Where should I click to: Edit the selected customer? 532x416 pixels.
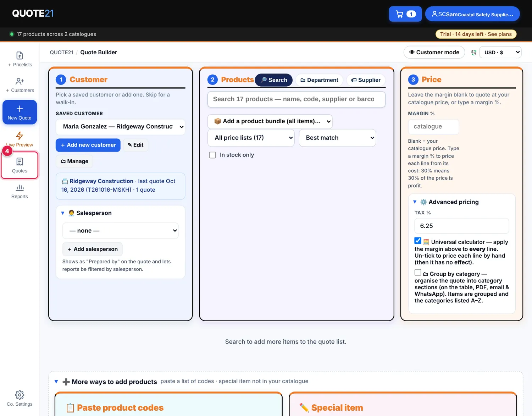tap(136, 145)
